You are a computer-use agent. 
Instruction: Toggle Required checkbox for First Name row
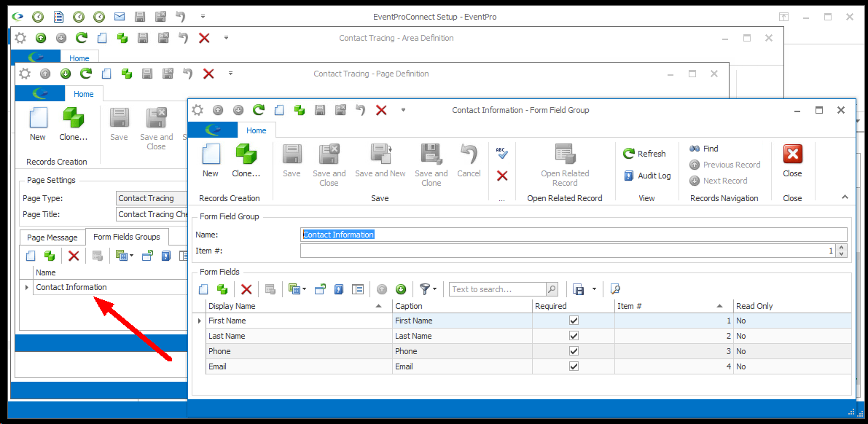point(574,321)
